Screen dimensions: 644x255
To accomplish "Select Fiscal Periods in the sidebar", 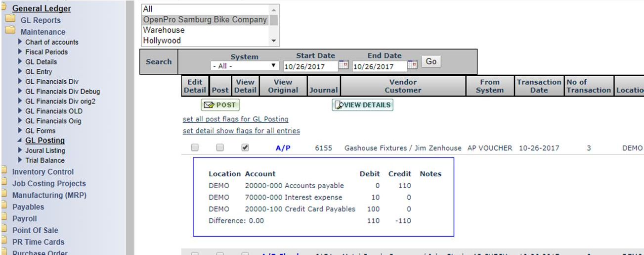I will pyautogui.click(x=46, y=52).
